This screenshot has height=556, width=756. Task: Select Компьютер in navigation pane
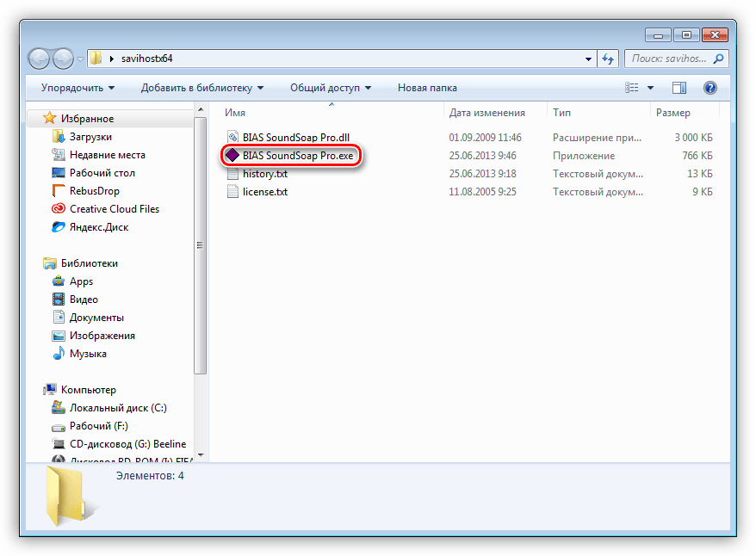point(88,390)
